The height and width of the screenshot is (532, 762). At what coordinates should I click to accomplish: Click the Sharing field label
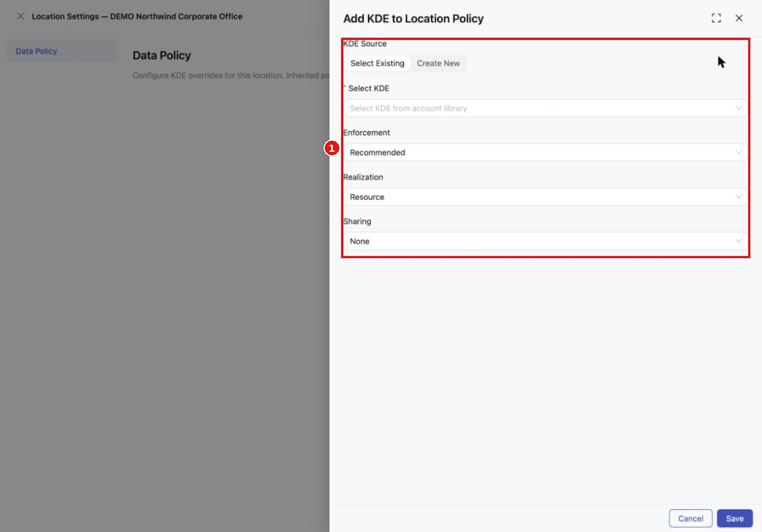[x=357, y=221]
